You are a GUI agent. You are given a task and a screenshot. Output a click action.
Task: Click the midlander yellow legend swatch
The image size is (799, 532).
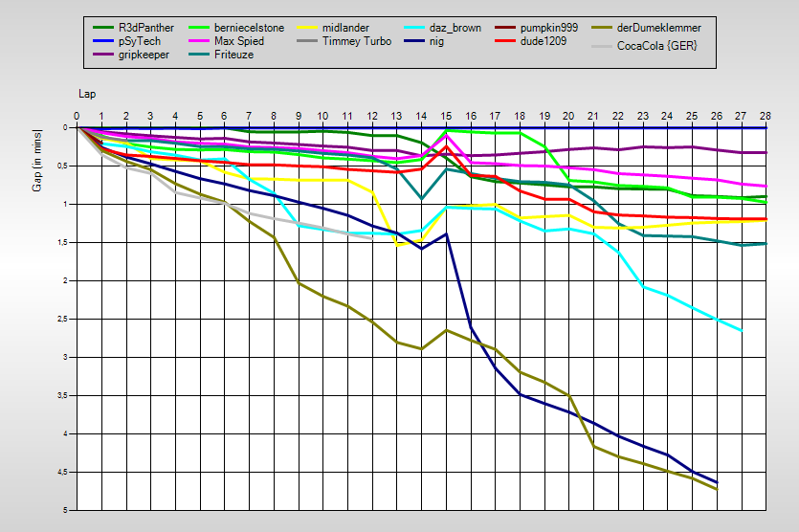(x=307, y=28)
